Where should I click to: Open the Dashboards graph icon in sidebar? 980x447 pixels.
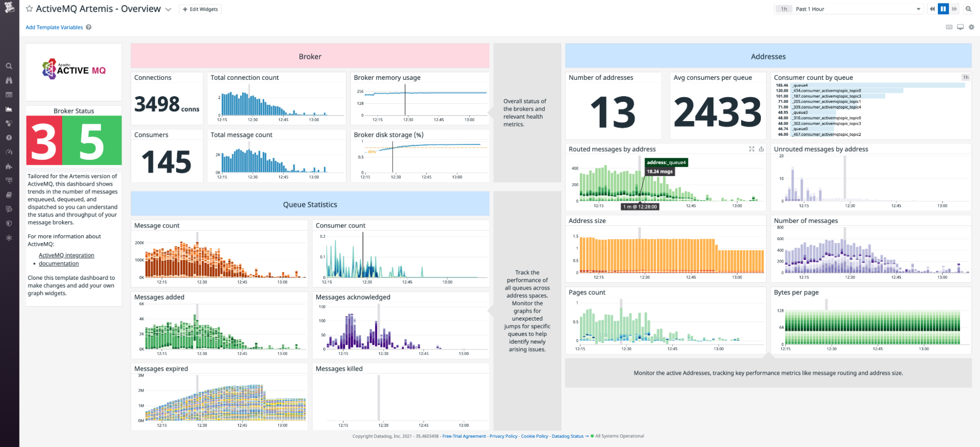coord(9,109)
